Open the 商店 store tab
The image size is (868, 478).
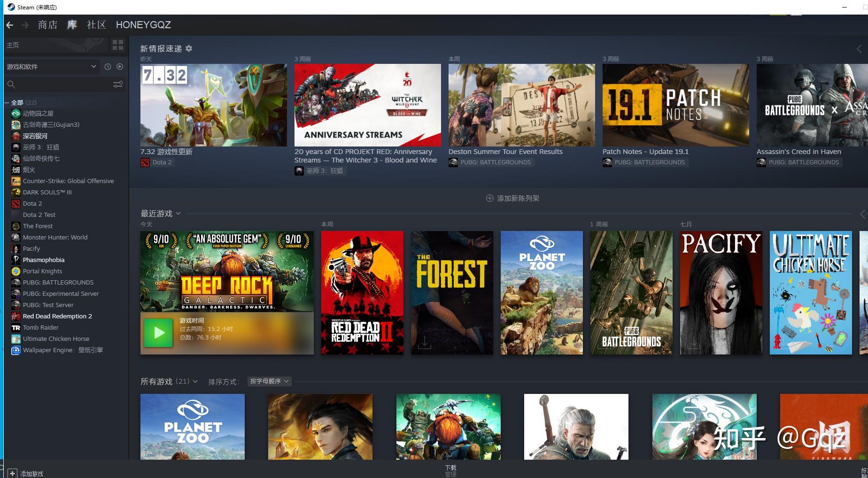pyautogui.click(x=47, y=25)
